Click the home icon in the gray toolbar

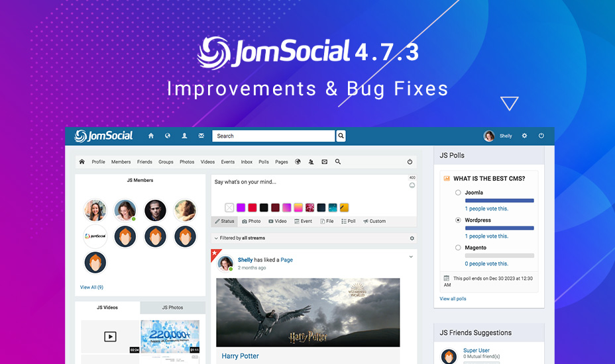click(x=82, y=162)
